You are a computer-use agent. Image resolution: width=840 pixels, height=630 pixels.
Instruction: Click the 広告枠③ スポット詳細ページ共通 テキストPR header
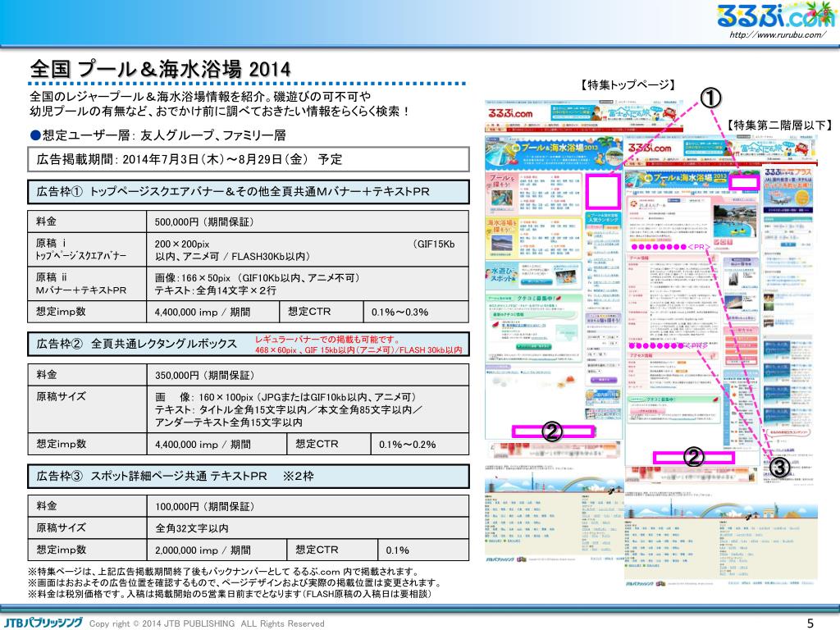click(x=249, y=477)
